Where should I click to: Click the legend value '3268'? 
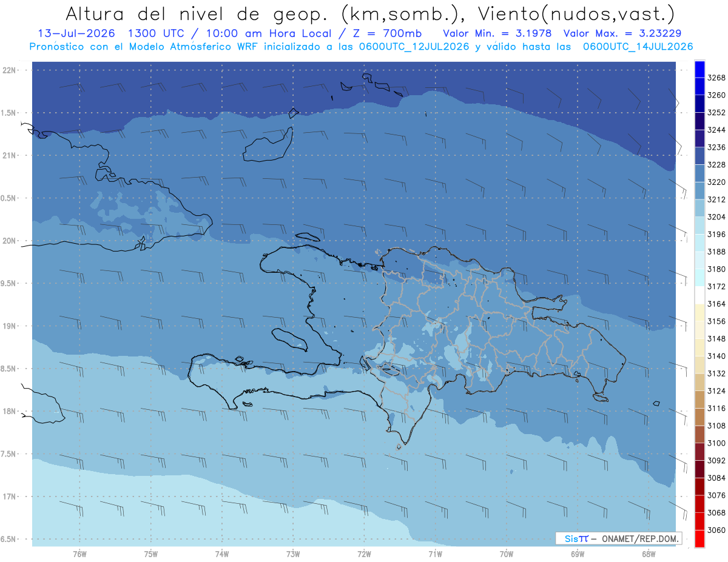coord(716,78)
